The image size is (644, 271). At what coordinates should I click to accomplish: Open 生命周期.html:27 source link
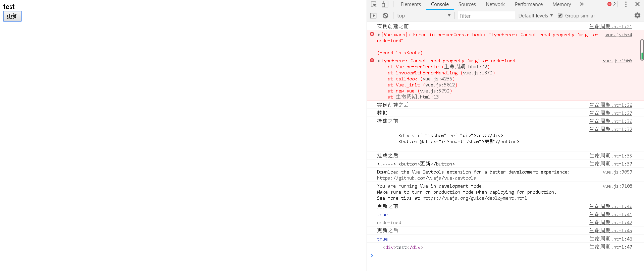coord(610,113)
